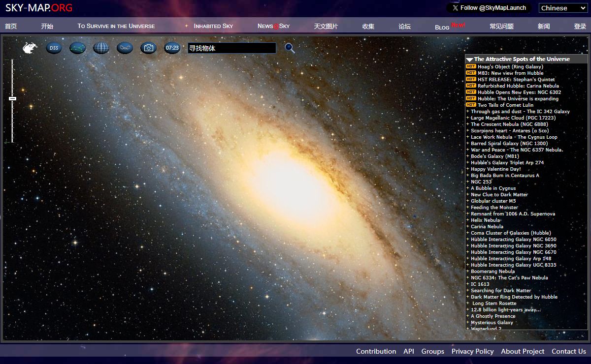Screen dimensions: 591x364
Task: Open the Groups footer link
Action: point(433,351)
